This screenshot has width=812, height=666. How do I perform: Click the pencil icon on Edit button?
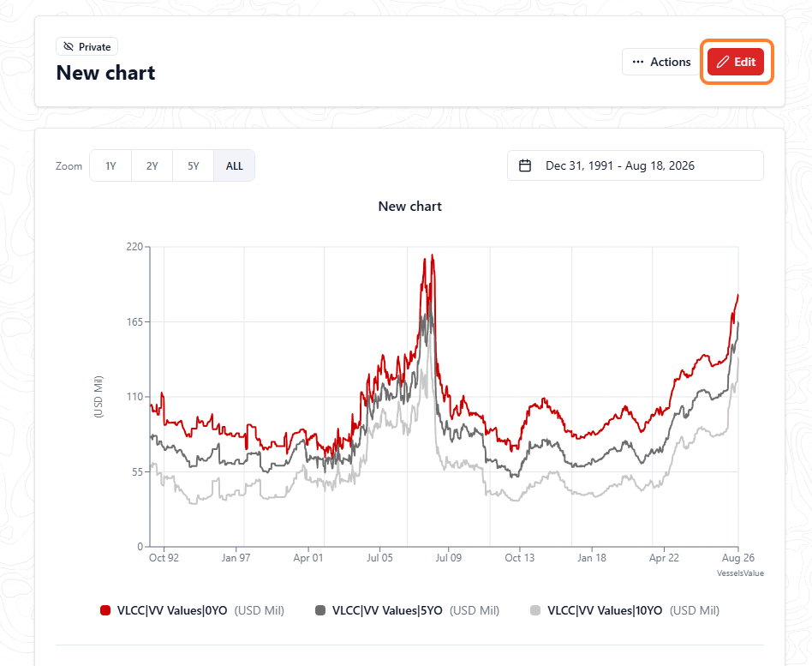click(722, 63)
